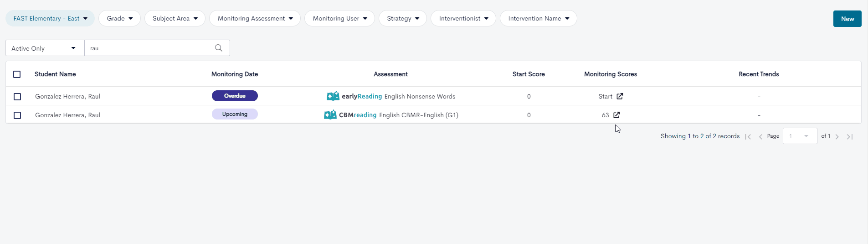Open external link icon beside Start score
This screenshot has width=868, height=244.
[620, 96]
